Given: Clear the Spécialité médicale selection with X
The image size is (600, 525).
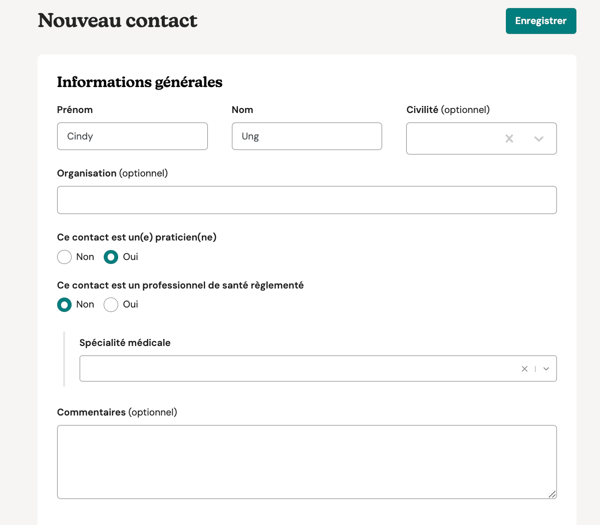Looking at the screenshot, I should [524, 369].
